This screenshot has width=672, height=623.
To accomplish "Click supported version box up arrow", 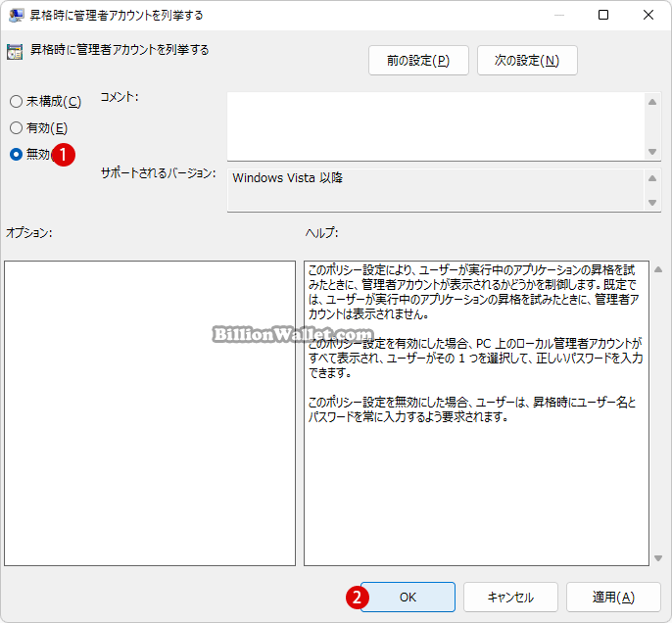I will (652, 178).
